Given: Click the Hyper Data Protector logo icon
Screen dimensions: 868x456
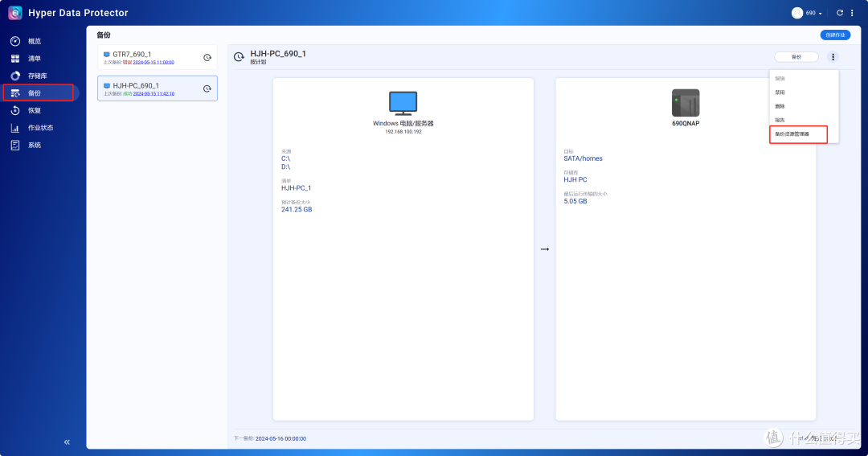Looking at the screenshot, I should [x=15, y=13].
